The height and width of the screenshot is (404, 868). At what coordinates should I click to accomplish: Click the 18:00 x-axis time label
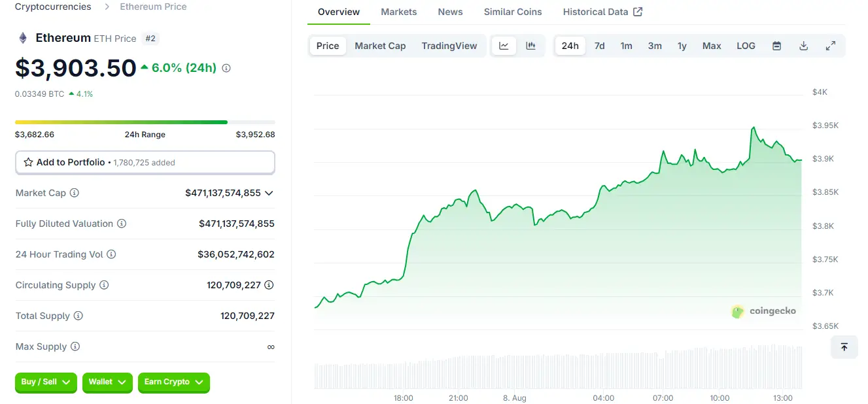coord(404,398)
